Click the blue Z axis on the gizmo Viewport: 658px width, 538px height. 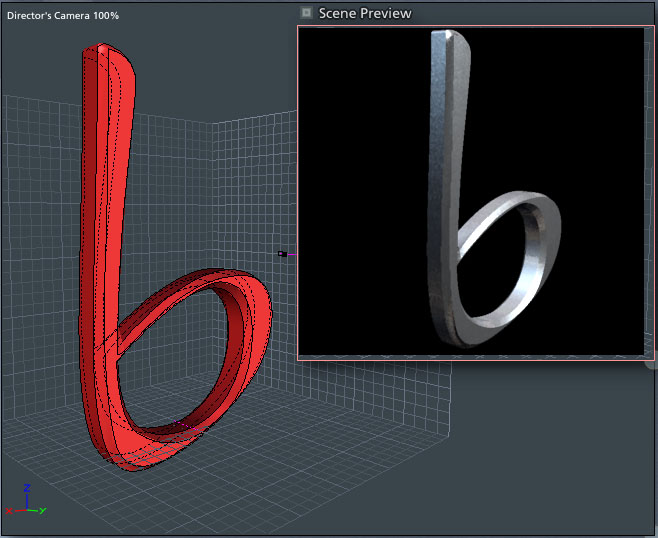27,495
